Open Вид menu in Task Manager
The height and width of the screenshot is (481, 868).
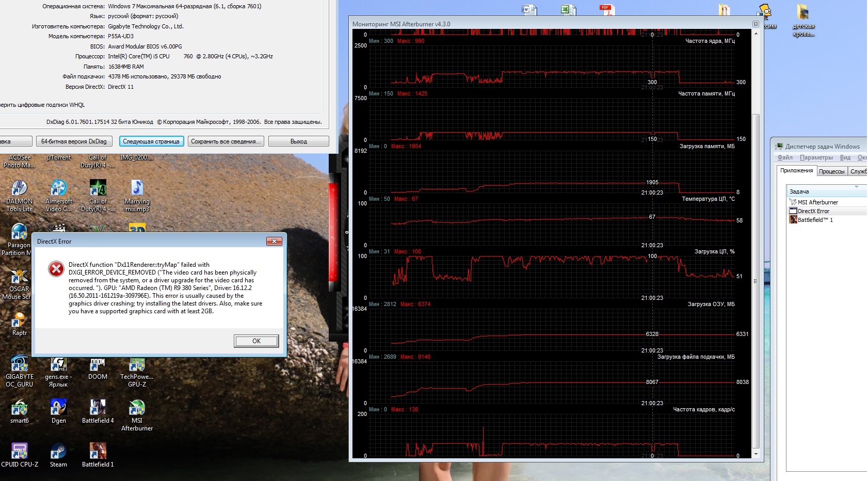pyautogui.click(x=845, y=157)
